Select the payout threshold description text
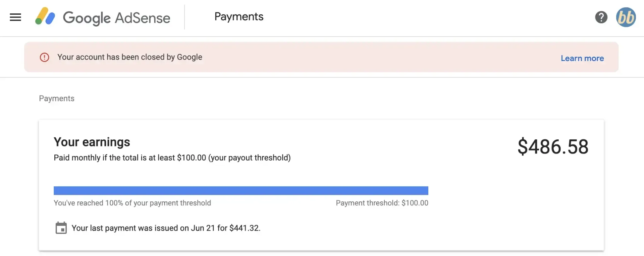Screen dimensions: 644x256 tap(172, 157)
